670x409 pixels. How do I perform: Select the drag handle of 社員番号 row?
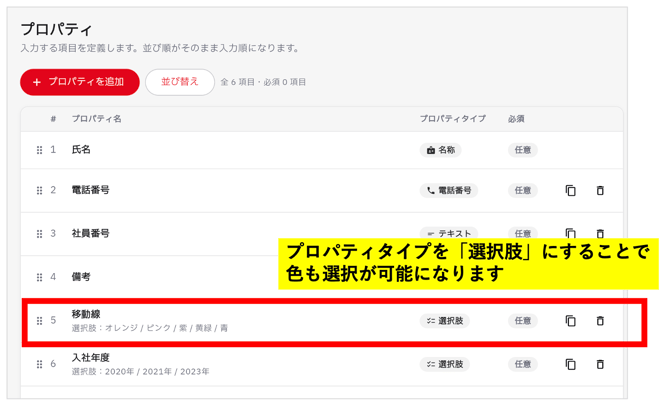coord(39,234)
